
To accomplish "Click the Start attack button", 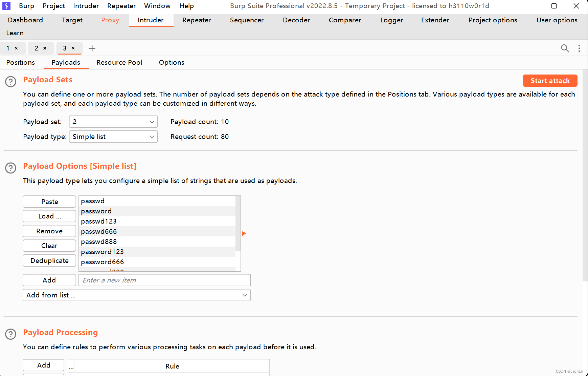I will pos(550,81).
